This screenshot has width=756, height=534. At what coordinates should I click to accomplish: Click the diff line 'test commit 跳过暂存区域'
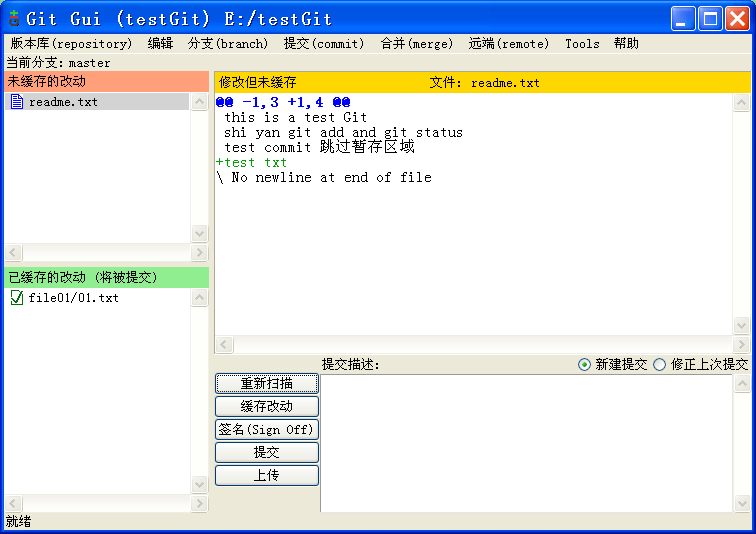pos(319,147)
